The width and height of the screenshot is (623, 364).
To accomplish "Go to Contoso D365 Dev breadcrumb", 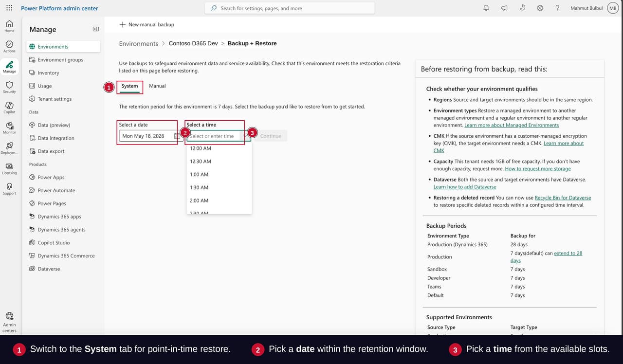I will click(x=193, y=44).
